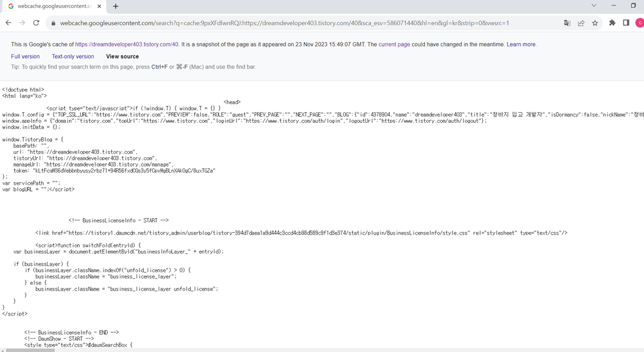The height and width of the screenshot is (352, 644).
Task: Open the dreamdeveloper403.tistory.com/40 link
Action: tap(126, 44)
